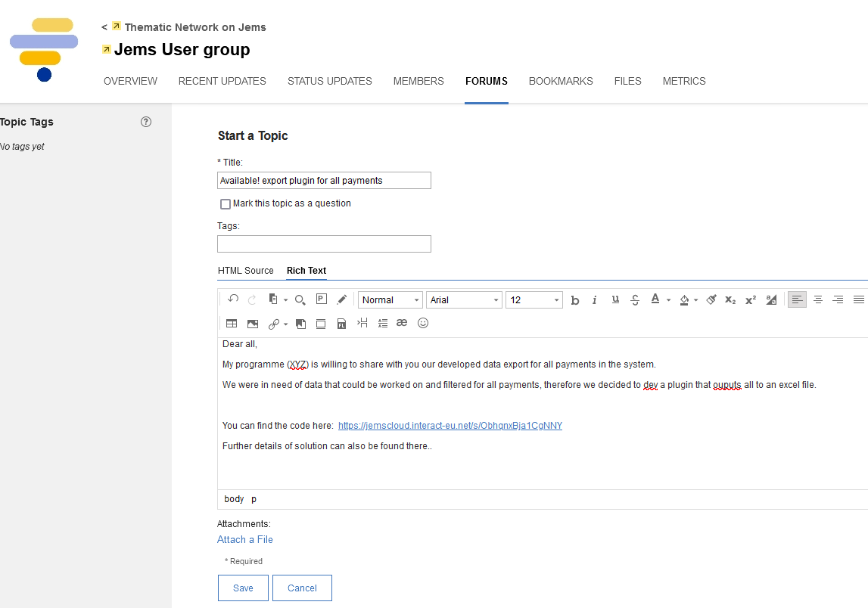
Task: Save the new topic
Action: (243, 588)
